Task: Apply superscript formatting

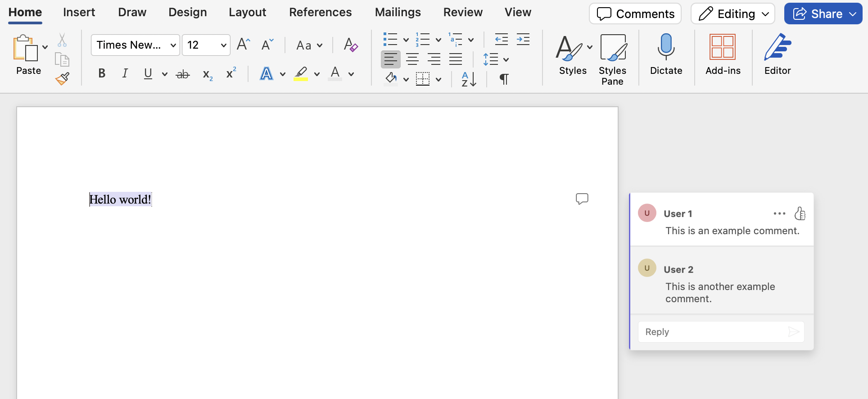Action: pyautogui.click(x=231, y=73)
